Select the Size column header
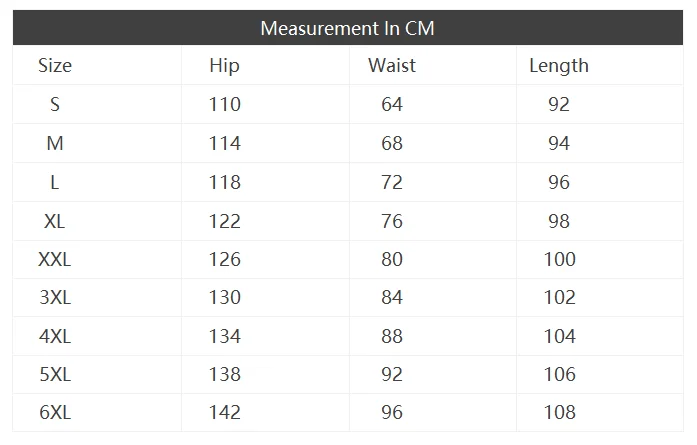 pos(55,66)
